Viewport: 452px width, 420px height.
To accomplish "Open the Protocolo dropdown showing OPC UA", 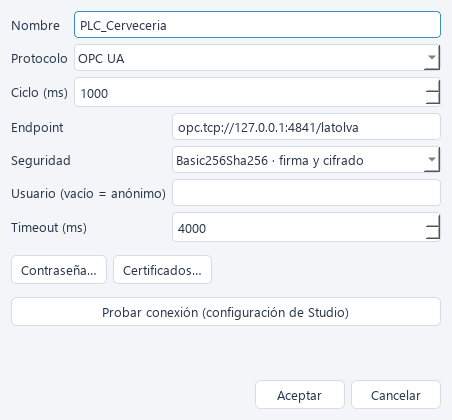I will (x=257, y=58).
